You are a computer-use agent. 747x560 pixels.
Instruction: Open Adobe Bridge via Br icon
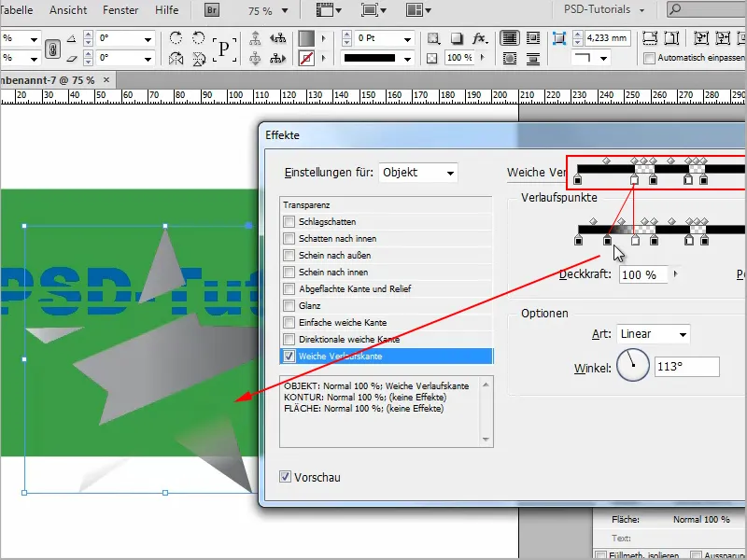point(212,10)
